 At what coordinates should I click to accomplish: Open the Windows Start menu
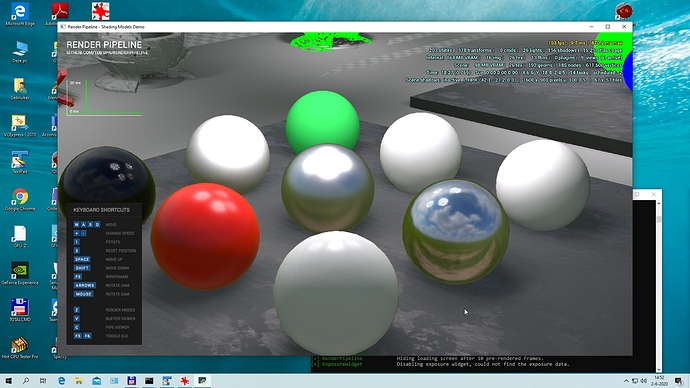click(x=8, y=381)
